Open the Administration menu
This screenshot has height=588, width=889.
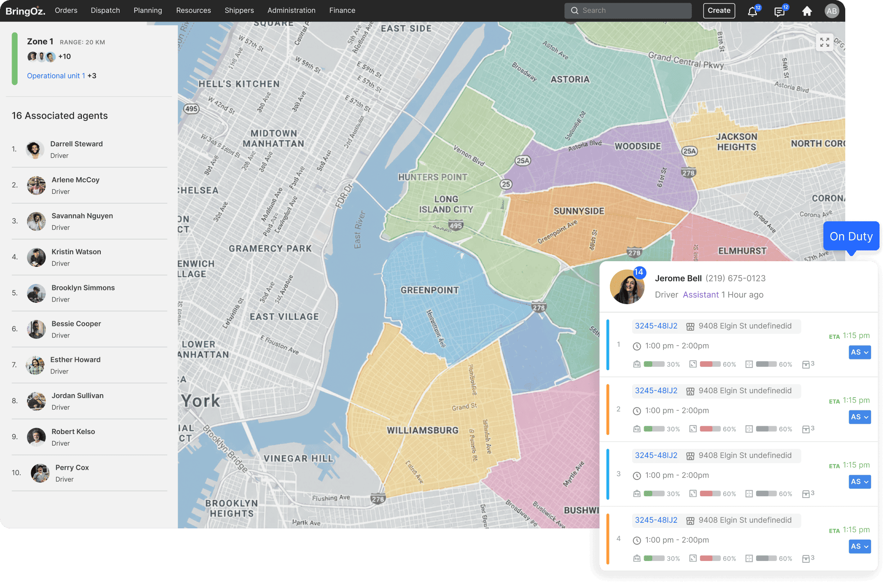pos(292,10)
